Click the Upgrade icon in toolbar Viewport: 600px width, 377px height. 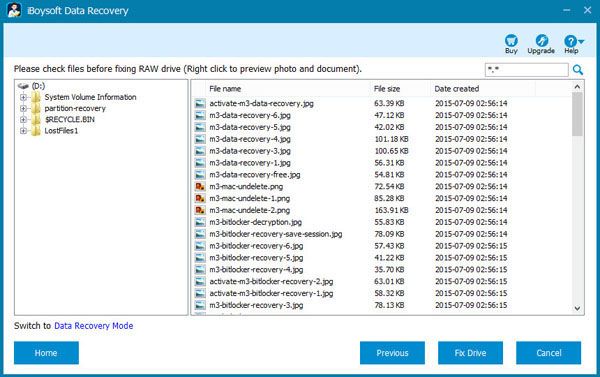541,41
